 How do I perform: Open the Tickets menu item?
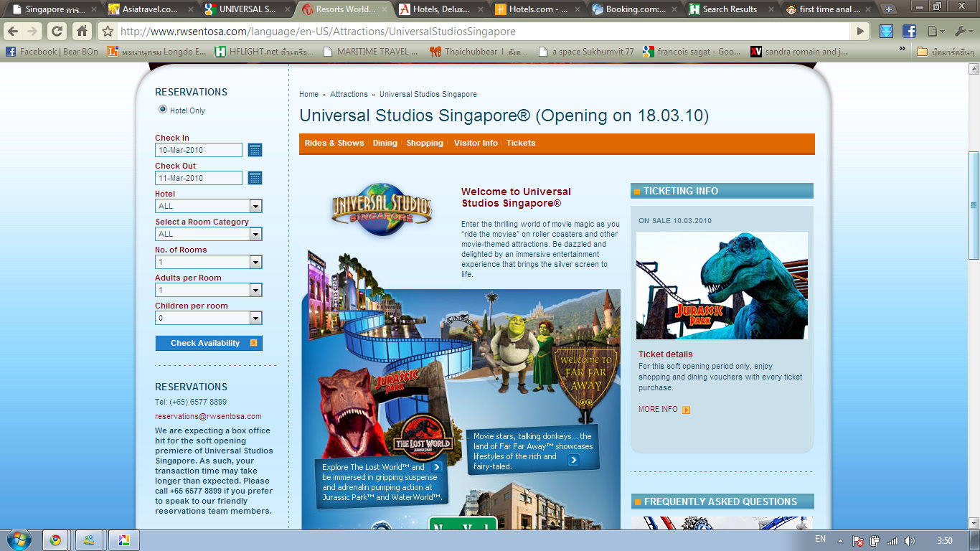[x=521, y=143]
